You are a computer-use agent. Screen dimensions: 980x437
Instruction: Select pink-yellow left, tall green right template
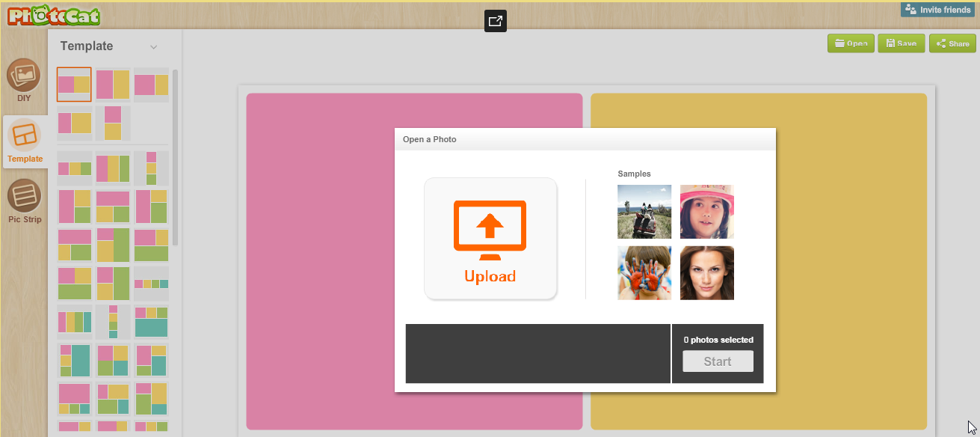113,283
